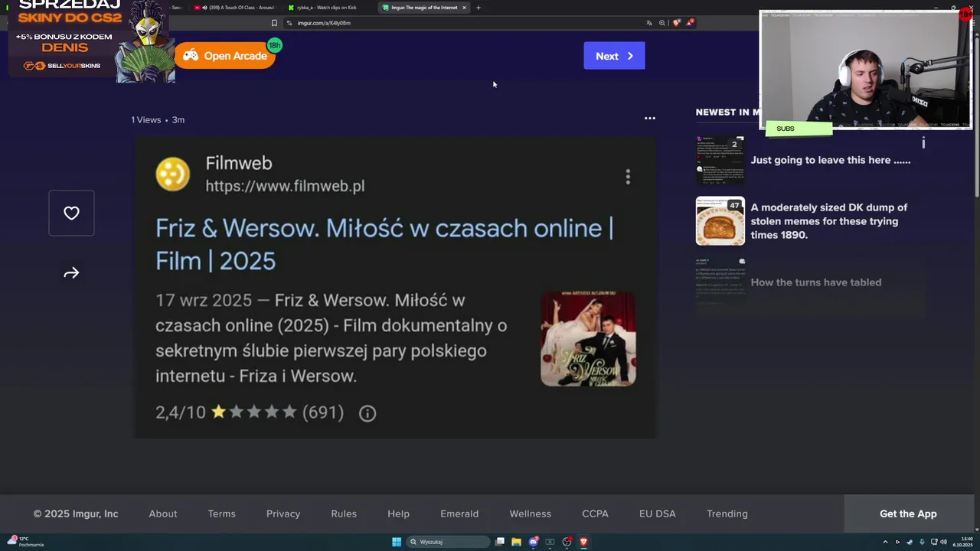Screen dimensions: 980x551
Task: Click the Open Arcade button
Action: (224, 56)
